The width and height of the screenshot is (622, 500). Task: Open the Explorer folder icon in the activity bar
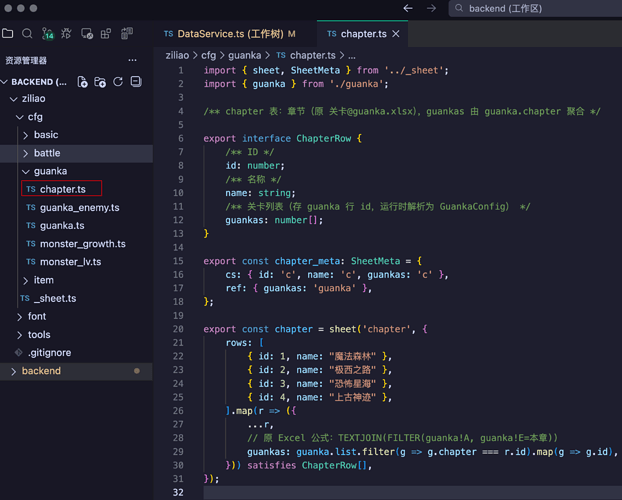pyautogui.click(x=8, y=34)
